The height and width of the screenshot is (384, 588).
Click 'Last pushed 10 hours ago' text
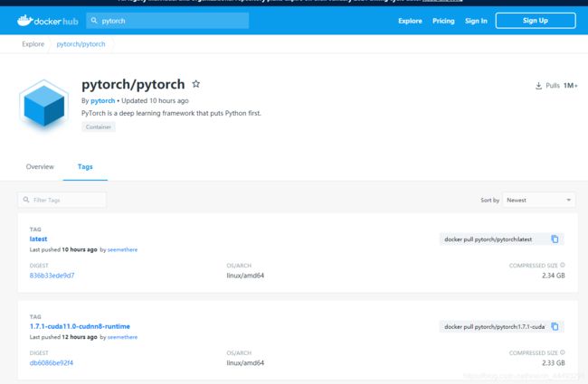click(x=63, y=249)
